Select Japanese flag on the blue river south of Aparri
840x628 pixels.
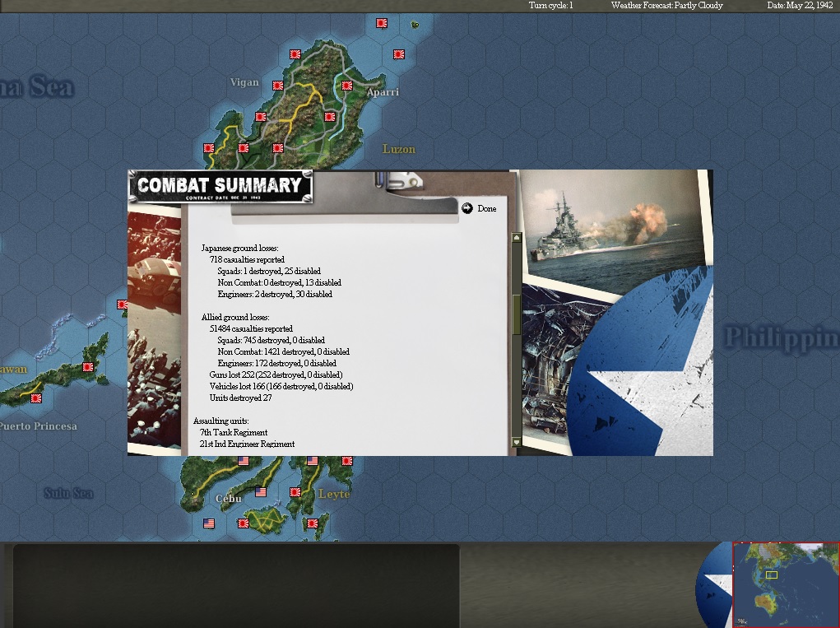point(330,117)
